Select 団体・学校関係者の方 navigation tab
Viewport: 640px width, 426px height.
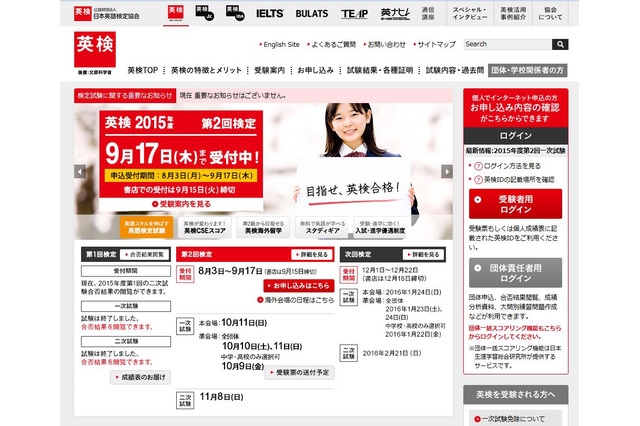[x=527, y=70]
